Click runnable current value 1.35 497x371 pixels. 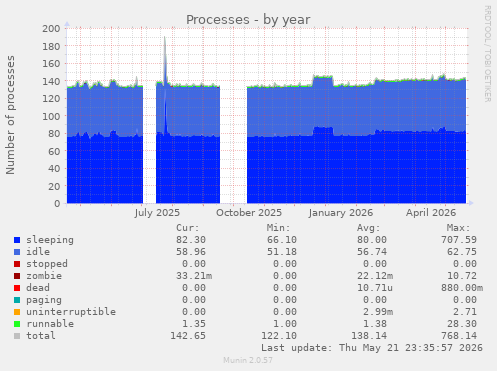point(194,324)
